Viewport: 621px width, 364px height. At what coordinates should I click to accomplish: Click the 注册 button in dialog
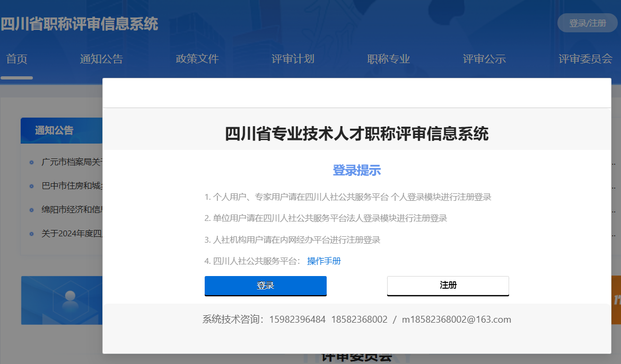coord(448,286)
